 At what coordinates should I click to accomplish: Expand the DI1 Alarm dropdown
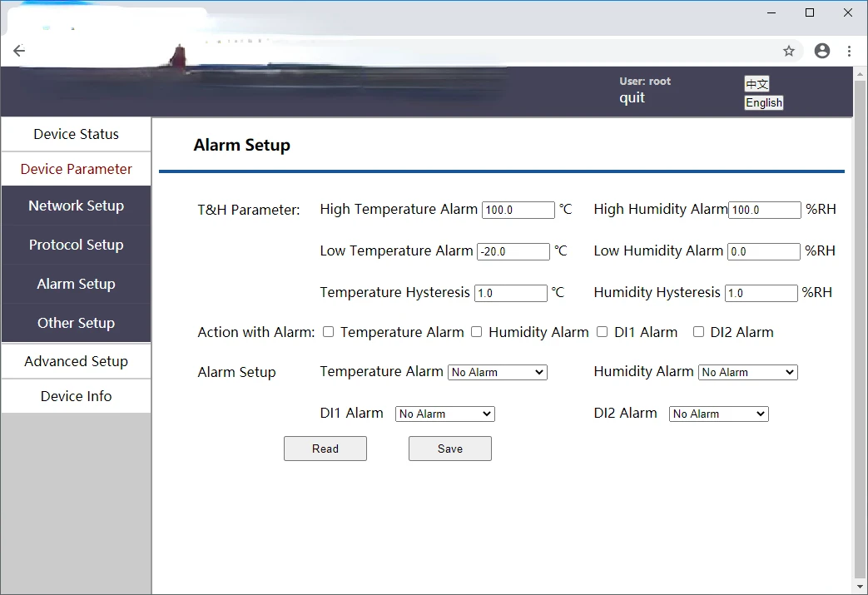pos(445,414)
